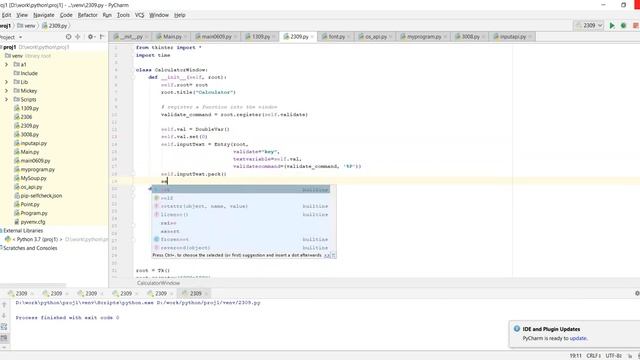640x360 pixels.
Task: Select the Include folder in project tree
Action: click(29, 73)
